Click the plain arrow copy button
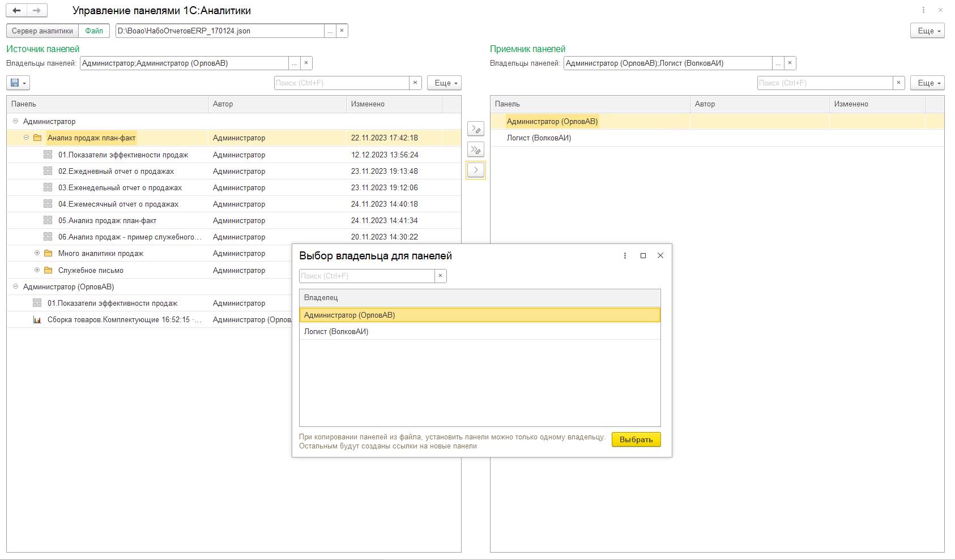 coord(476,170)
